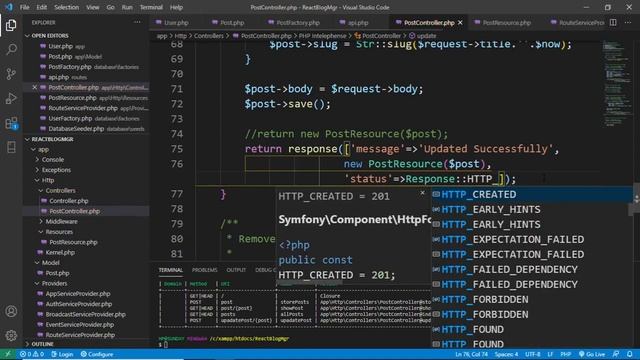Click Go Live in status bar
Image resolution: width=640 pixels, height=360 pixels.
(x=592, y=354)
